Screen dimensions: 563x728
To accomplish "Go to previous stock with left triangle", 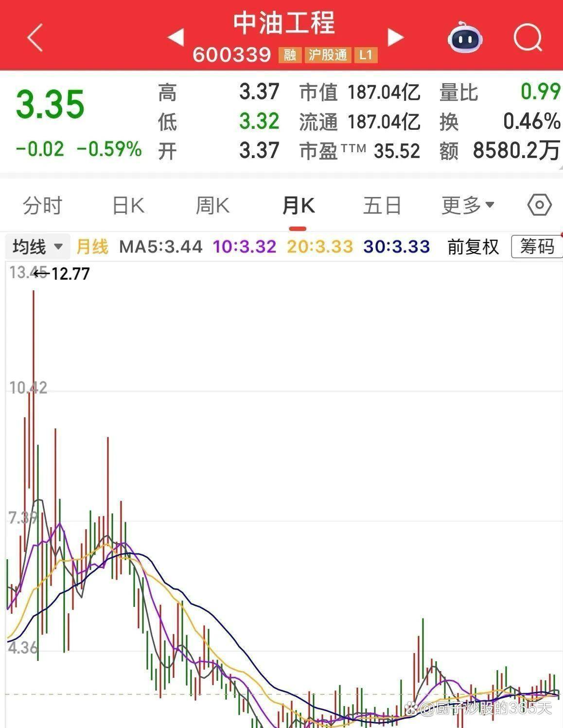I will point(176,37).
